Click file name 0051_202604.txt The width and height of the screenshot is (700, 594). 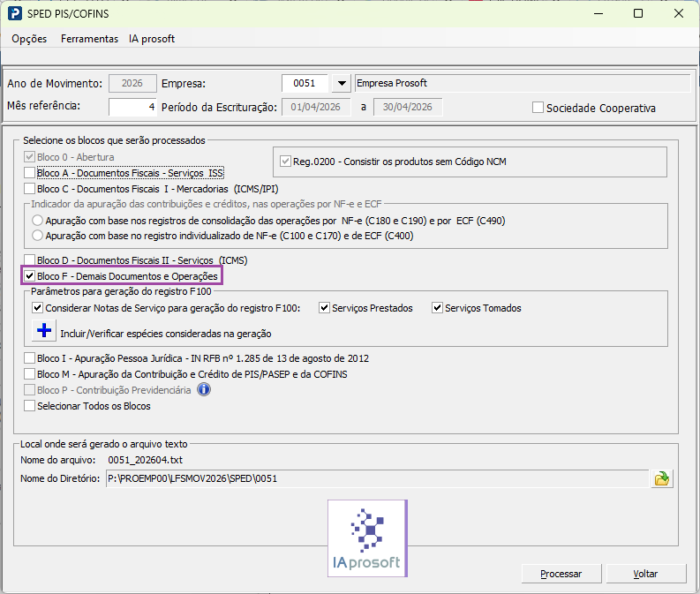tap(145, 460)
